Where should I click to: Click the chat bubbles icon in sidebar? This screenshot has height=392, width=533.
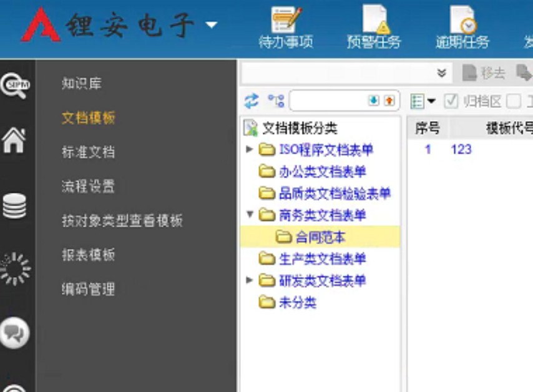point(14,332)
